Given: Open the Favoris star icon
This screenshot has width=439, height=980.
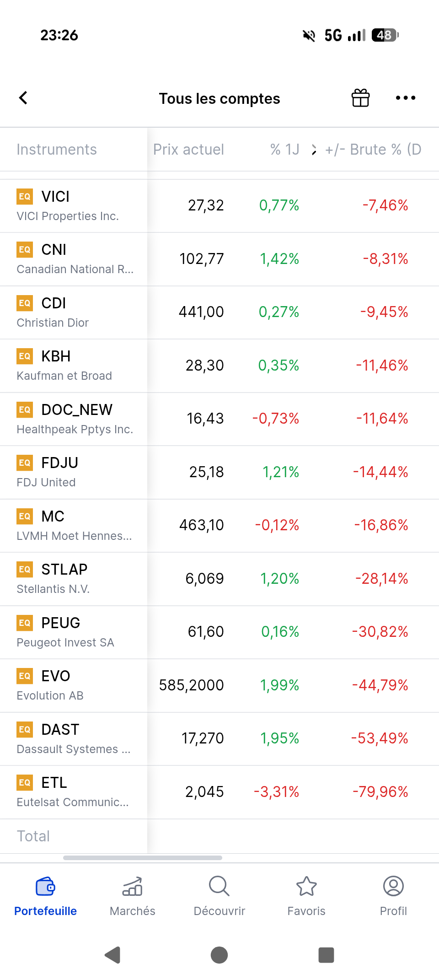Looking at the screenshot, I should [306, 887].
